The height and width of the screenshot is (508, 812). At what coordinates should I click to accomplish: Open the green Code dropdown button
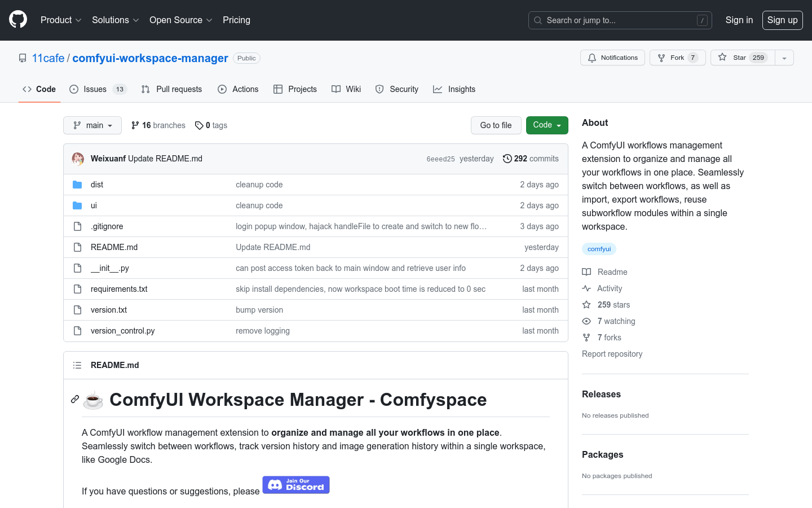(x=547, y=125)
